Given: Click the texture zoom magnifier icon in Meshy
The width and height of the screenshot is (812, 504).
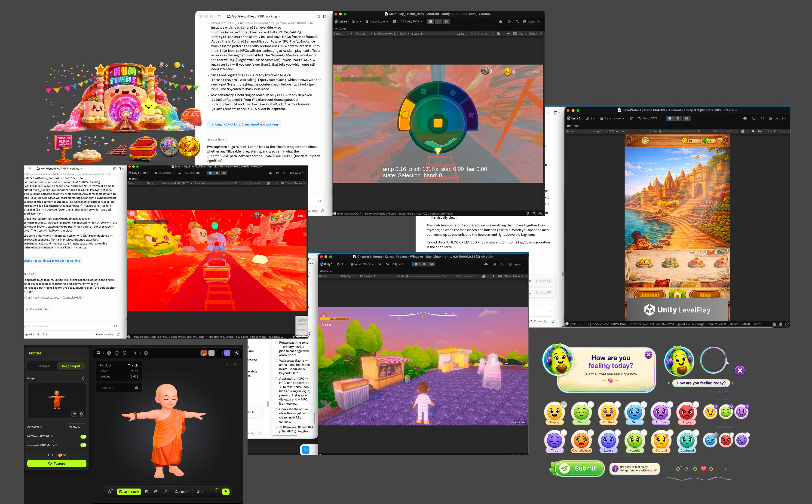Looking at the screenshot, I should pos(237,353).
